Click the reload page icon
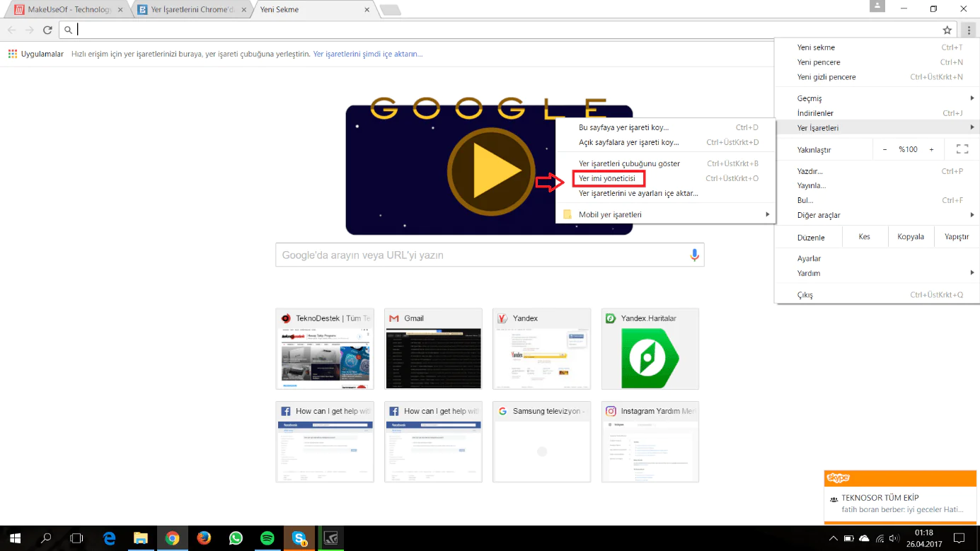Image resolution: width=980 pixels, height=551 pixels. coord(47,30)
